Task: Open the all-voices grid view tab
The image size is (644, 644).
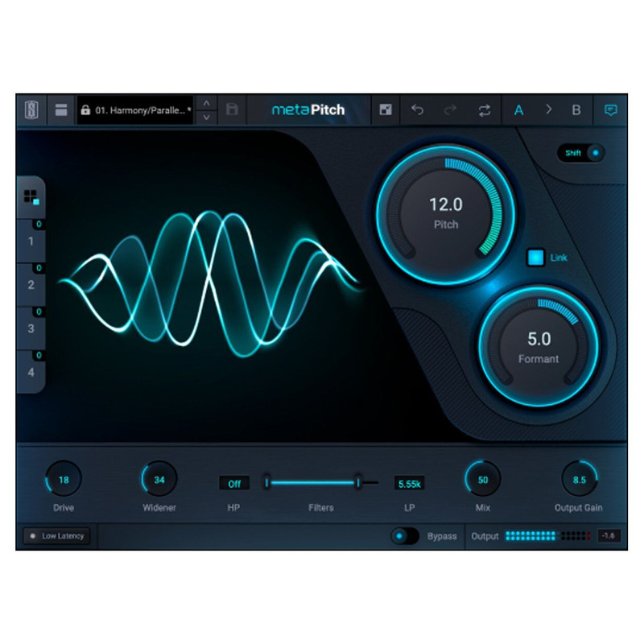Action: click(31, 197)
